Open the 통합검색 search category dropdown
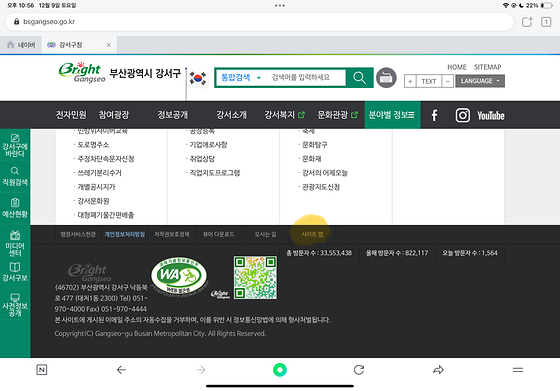 click(x=241, y=77)
